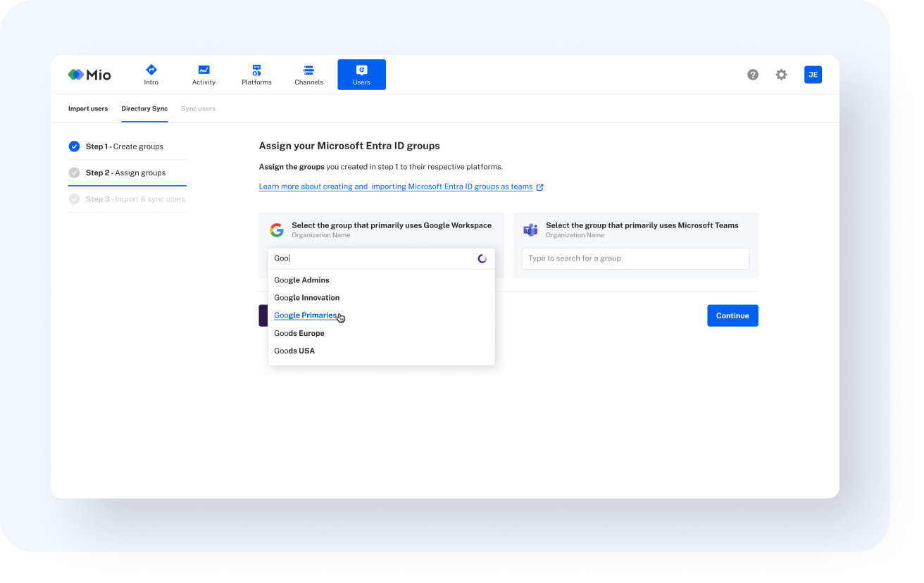Go to the Channels section
The image size is (924, 583).
point(308,75)
